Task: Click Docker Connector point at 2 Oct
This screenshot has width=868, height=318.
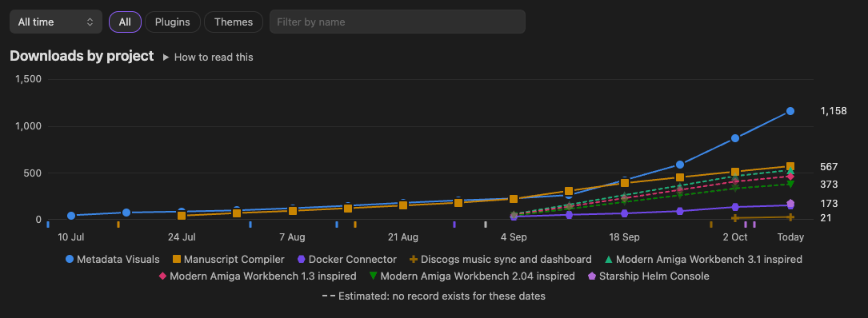Action: pos(735,207)
